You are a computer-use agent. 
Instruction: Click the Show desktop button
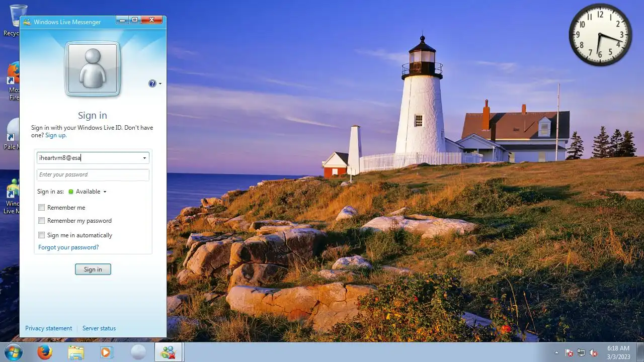pos(640,352)
